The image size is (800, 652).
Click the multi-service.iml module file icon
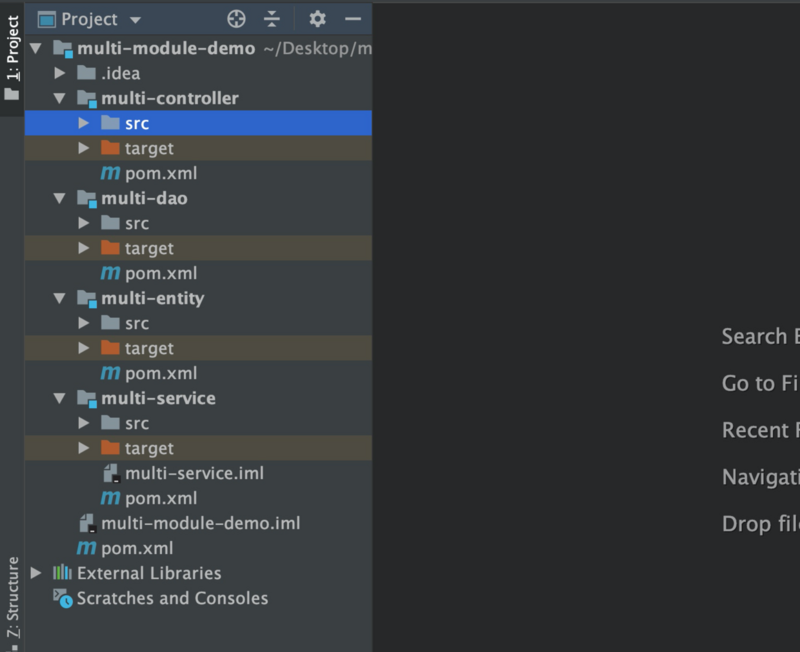(110, 473)
